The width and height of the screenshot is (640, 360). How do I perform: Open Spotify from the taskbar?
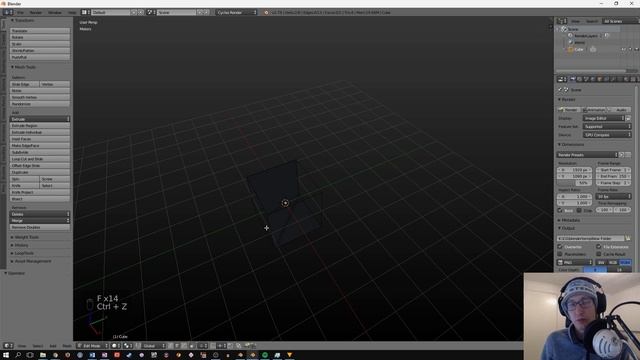(x=264, y=355)
